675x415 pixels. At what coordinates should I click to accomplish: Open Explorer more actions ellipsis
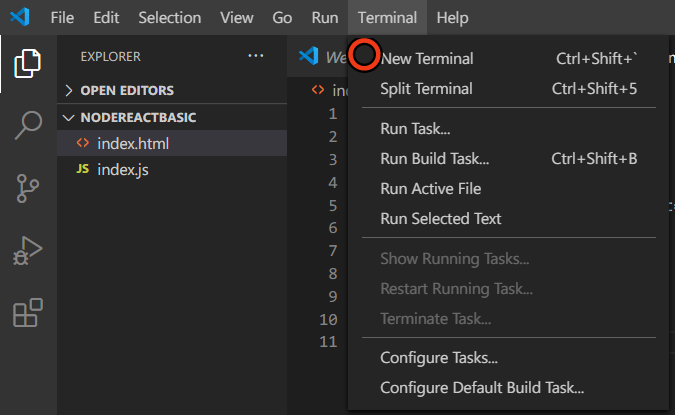point(256,56)
